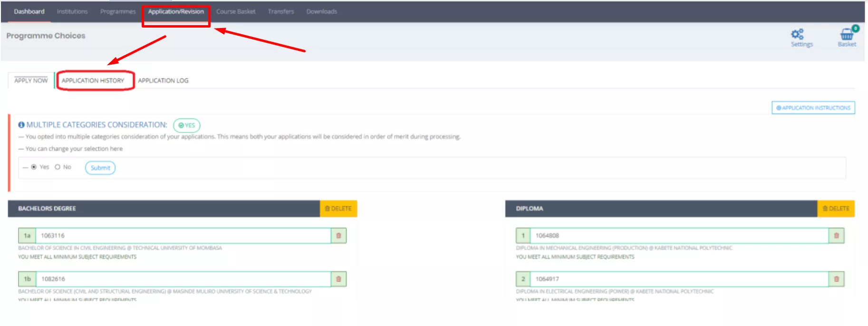Click the green YES status badge
The height and width of the screenshot is (326, 868).
[x=187, y=125]
